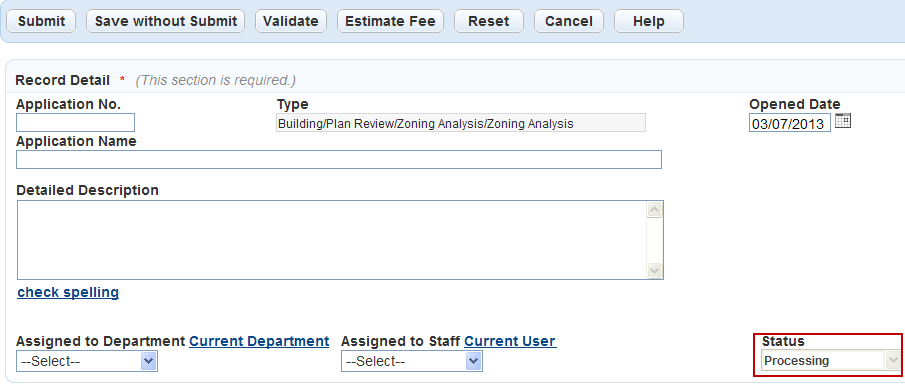Click the Current User link

pos(510,341)
